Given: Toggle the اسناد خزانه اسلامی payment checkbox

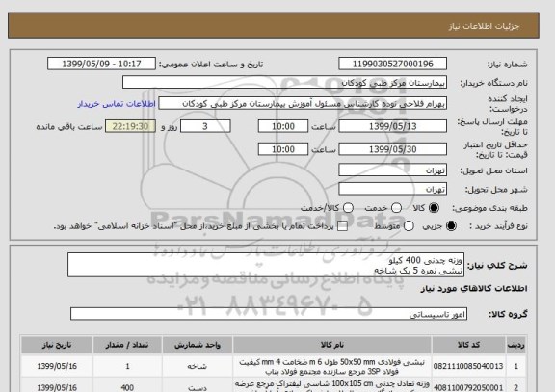Looking at the screenshot, I should click(x=342, y=226).
